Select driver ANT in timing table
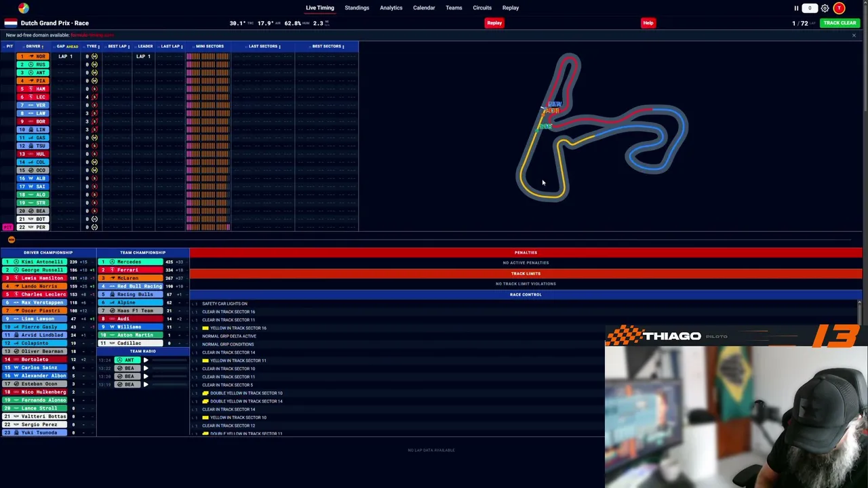Screen dimensions: 868x488 (x=33, y=73)
